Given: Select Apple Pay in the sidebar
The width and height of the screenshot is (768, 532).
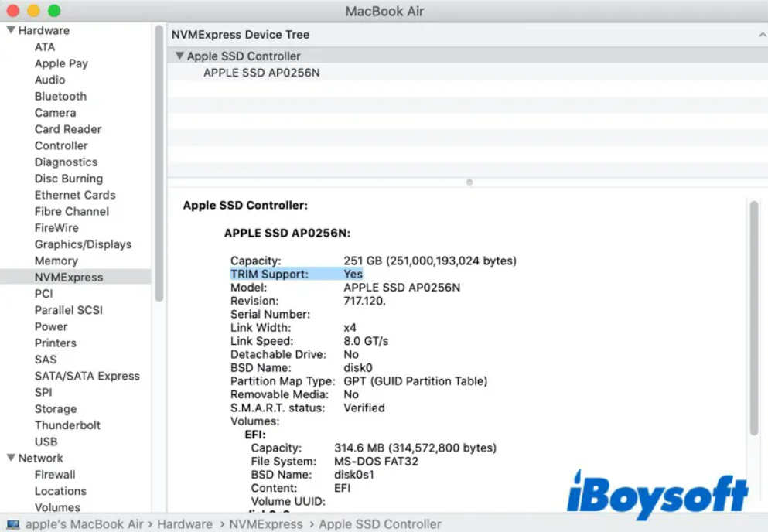Looking at the screenshot, I should point(61,63).
